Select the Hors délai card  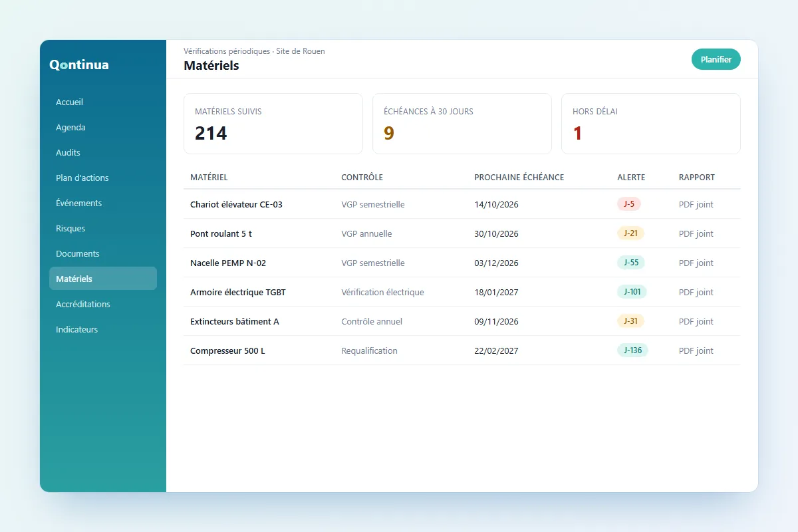tap(651, 124)
